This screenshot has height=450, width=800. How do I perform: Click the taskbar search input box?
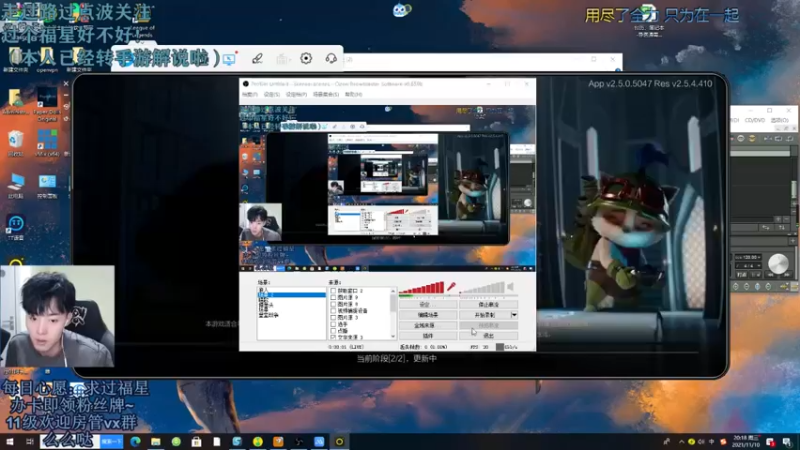pos(70,441)
